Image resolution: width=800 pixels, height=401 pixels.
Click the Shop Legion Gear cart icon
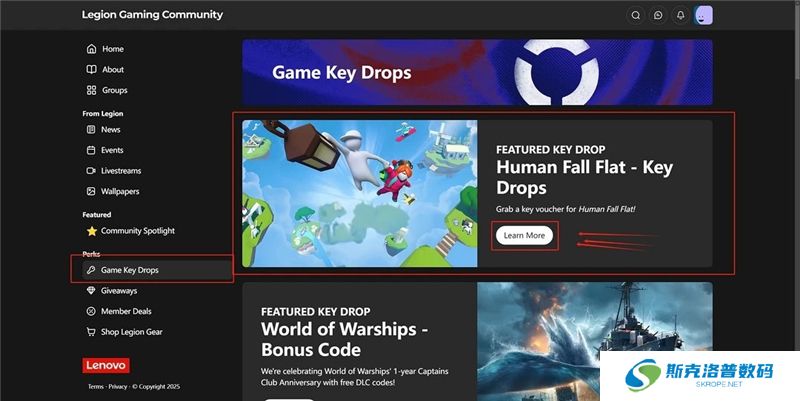[x=91, y=332]
